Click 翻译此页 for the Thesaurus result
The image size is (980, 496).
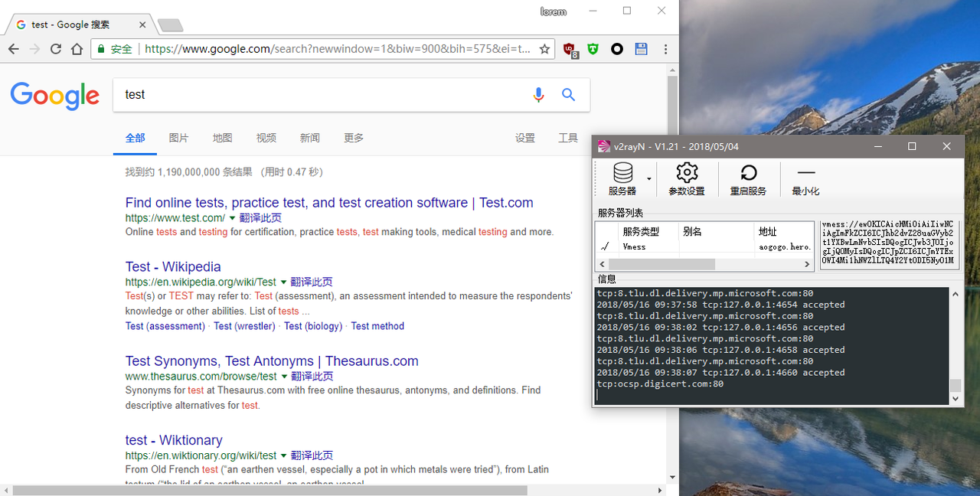312,377
